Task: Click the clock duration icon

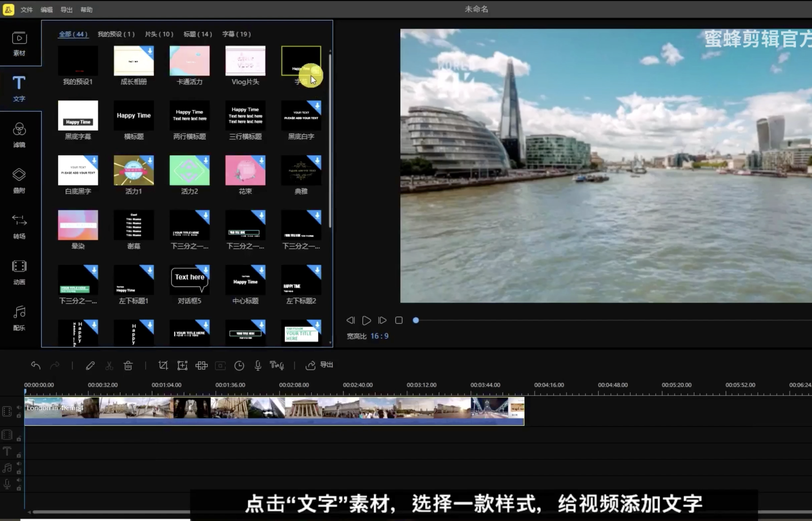Action: coord(239,366)
